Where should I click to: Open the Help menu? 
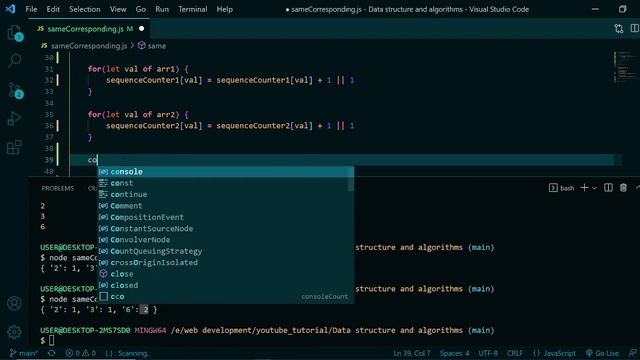click(224, 9)
